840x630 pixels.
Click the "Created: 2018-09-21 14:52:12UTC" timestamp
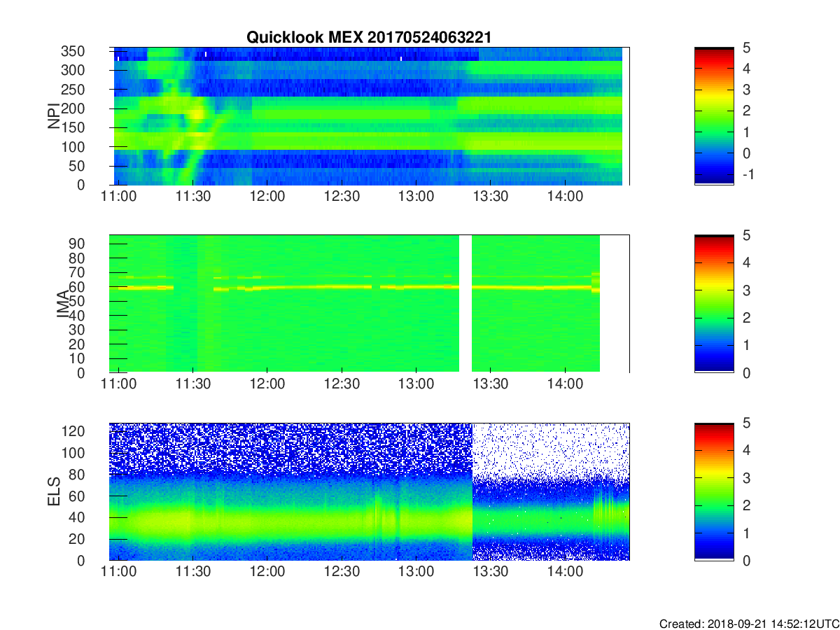click(749, 623)
